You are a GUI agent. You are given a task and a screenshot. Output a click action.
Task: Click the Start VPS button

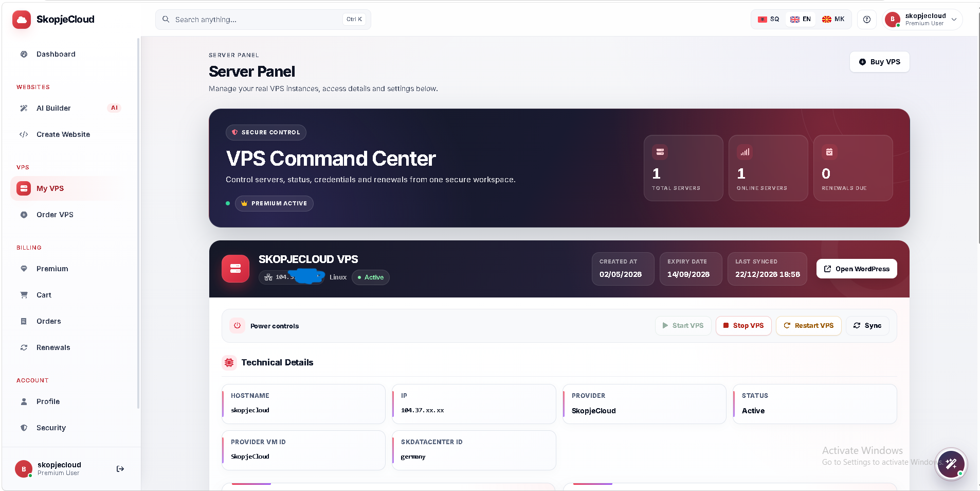(x=683, y=326)
